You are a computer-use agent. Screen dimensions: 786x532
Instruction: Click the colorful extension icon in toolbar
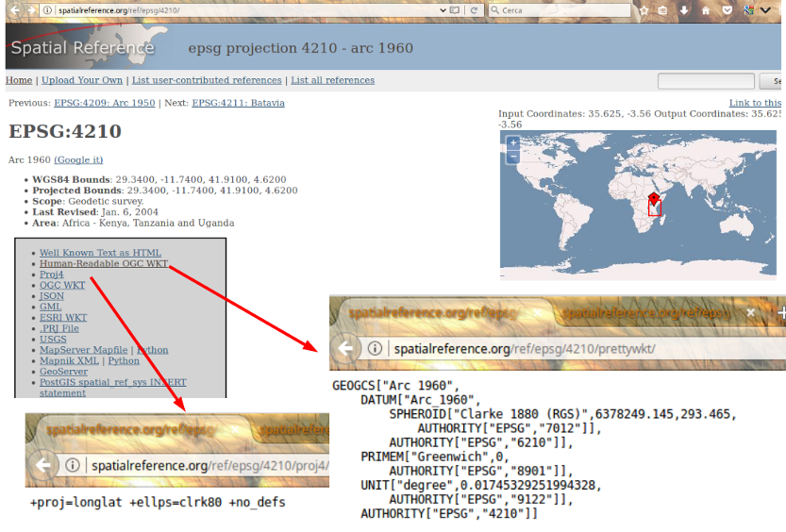(x=748, y=10)
